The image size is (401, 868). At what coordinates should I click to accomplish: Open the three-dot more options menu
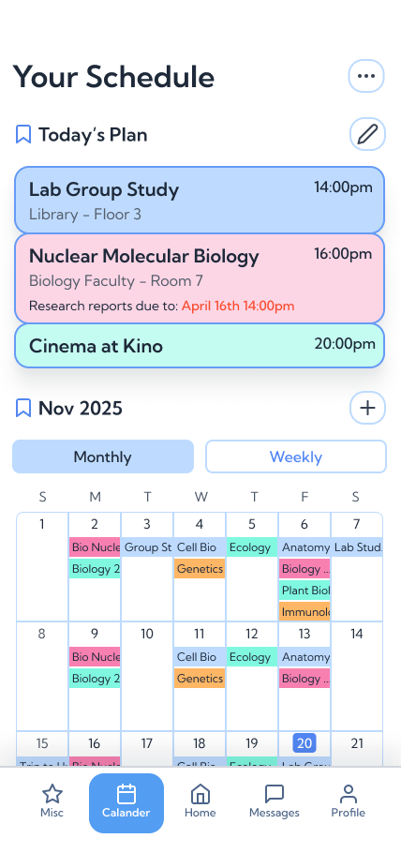pos(366,76)
